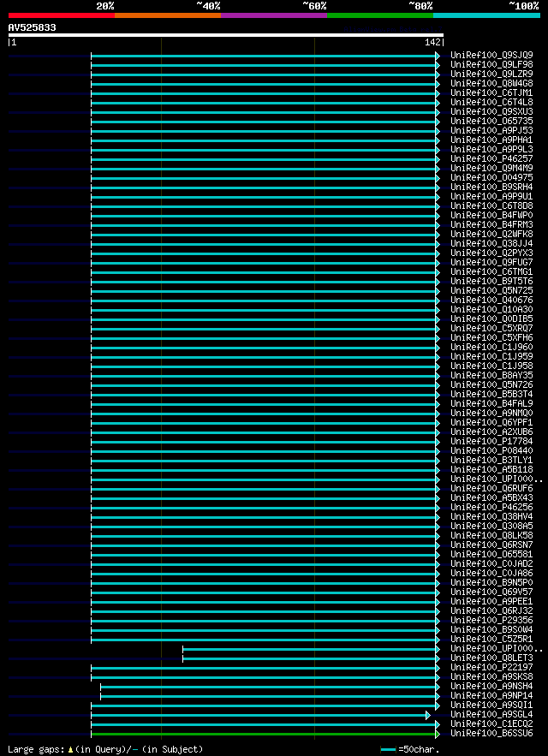Select the UniRef100_C1ECQ2 label
Image resolution: width=548 pixels, height=756 pixels.
(491, 723)
